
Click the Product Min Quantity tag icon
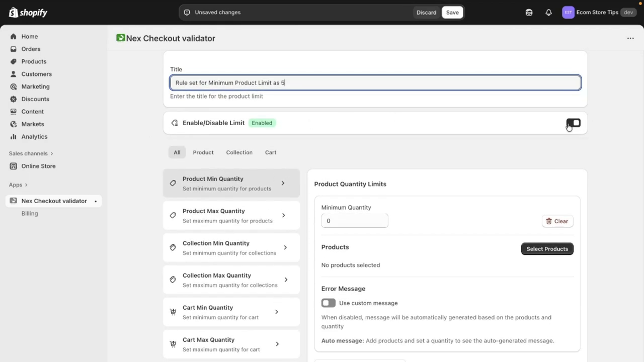click(x=173, y=183)
